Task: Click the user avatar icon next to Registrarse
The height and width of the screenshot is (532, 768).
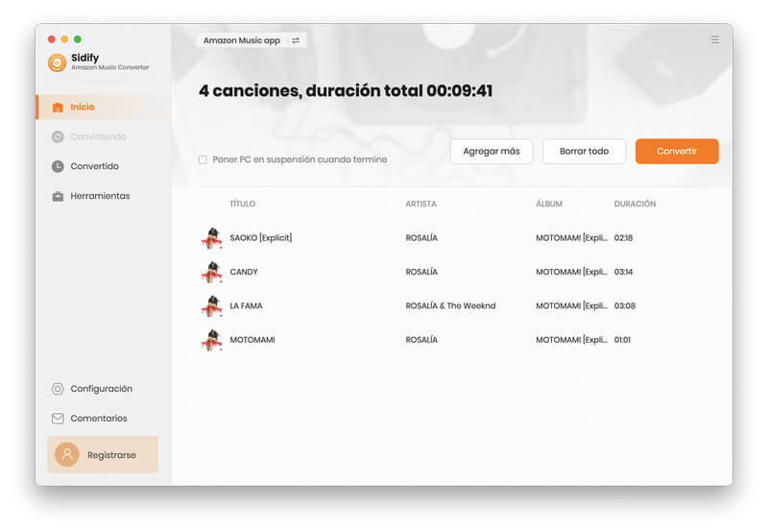Action: [x=67, y=454]
